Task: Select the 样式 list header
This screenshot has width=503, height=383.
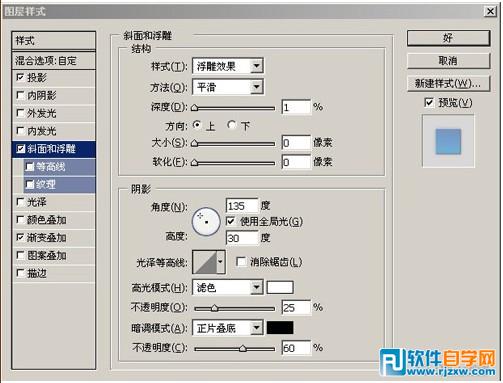Action: point(53,41)
